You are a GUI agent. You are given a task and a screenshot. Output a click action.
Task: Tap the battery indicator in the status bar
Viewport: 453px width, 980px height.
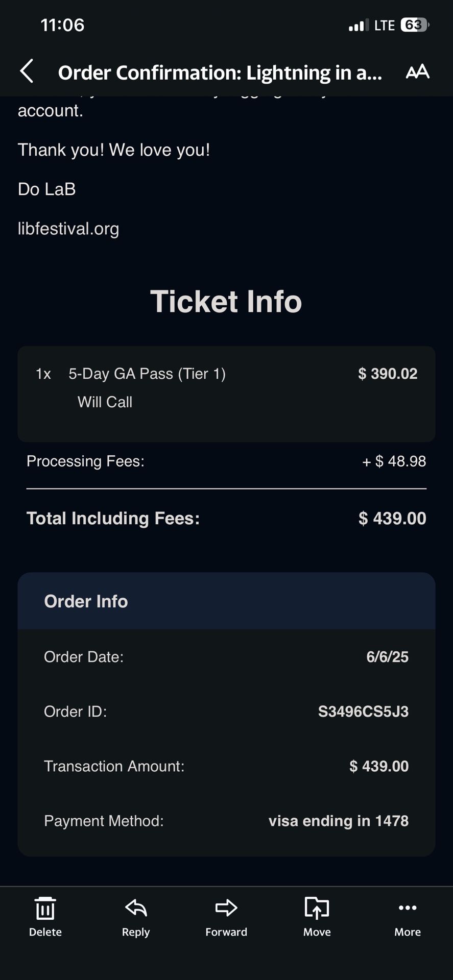[415, 24]
